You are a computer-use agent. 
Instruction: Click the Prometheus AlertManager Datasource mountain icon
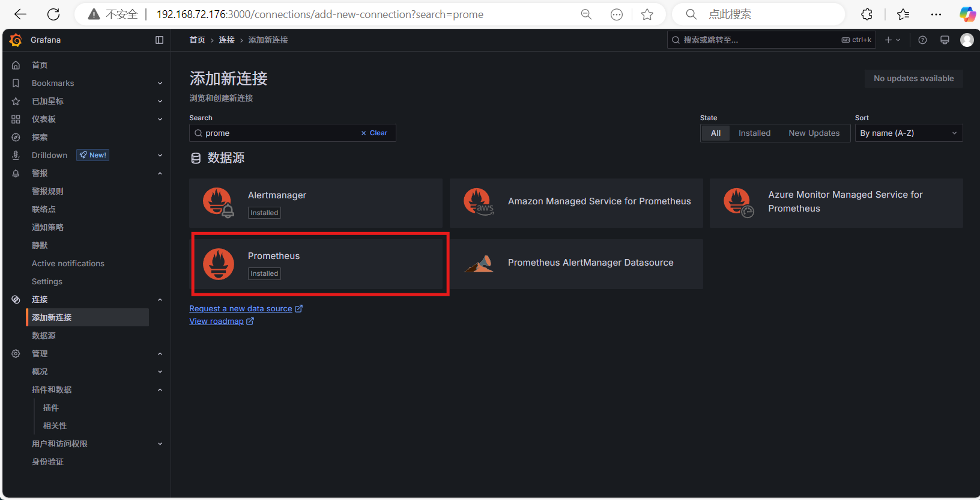479,264
